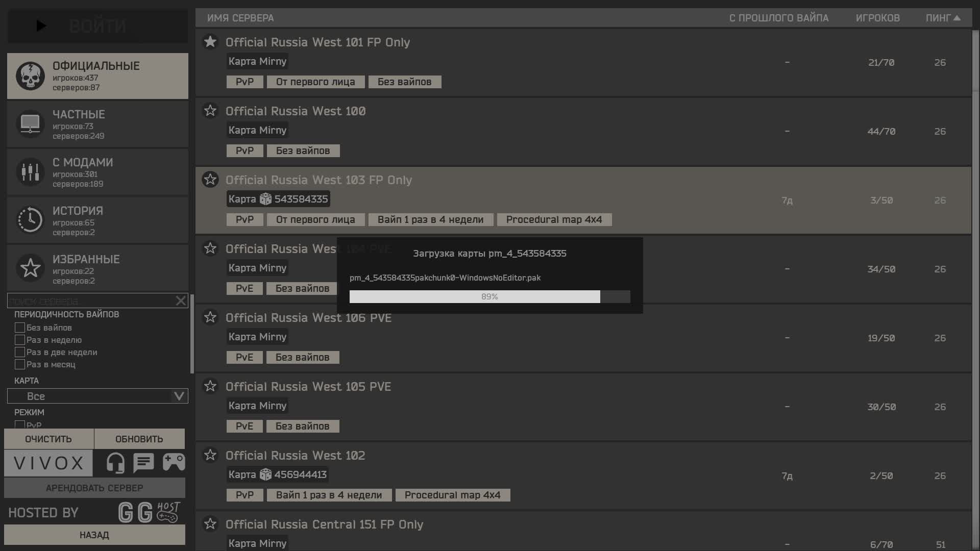980x551 pixels.
Task: Click the gamepad controller icon
Action: point(174,462)
